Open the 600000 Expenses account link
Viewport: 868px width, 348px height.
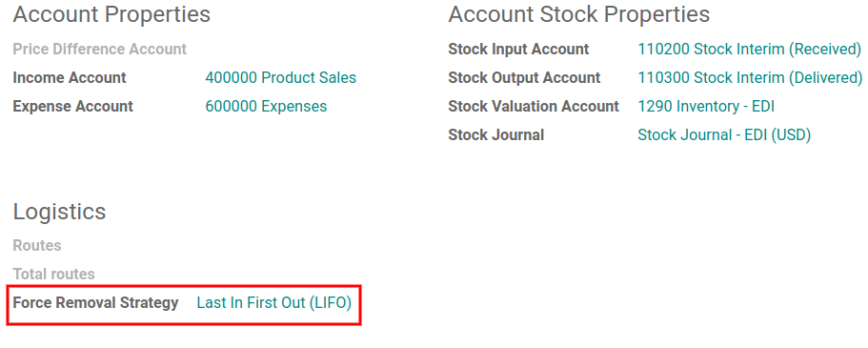266,106
